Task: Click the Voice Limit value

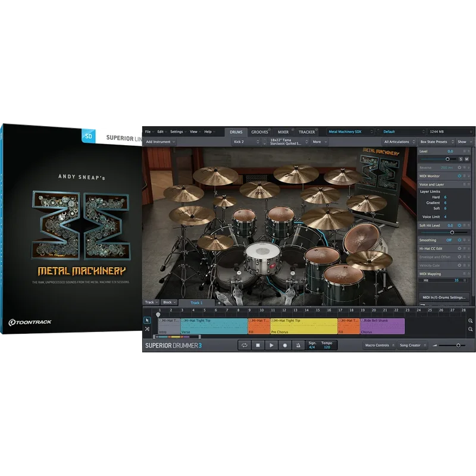Action: click(x=445, y=217)
